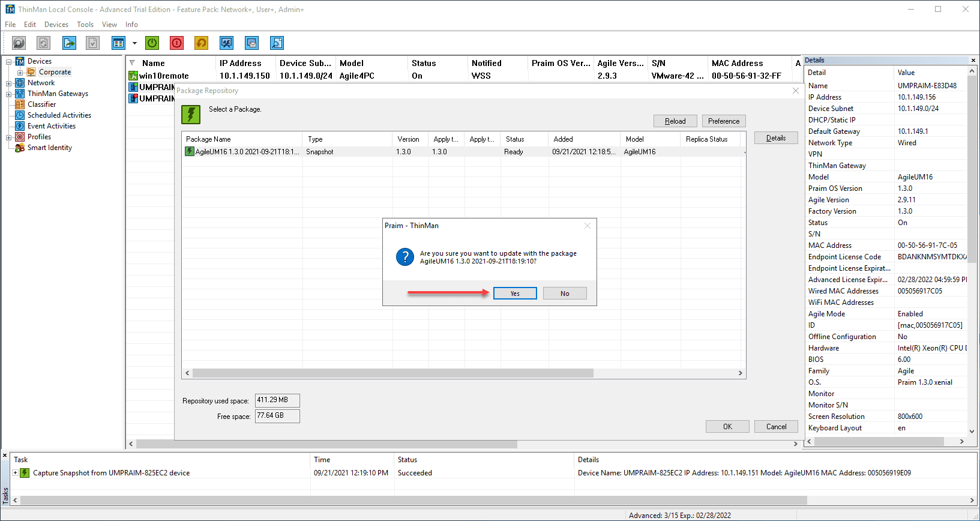Click the Classifier tree icon
Image resolution: width=980 pixels, height=521 pixels.
20,104
